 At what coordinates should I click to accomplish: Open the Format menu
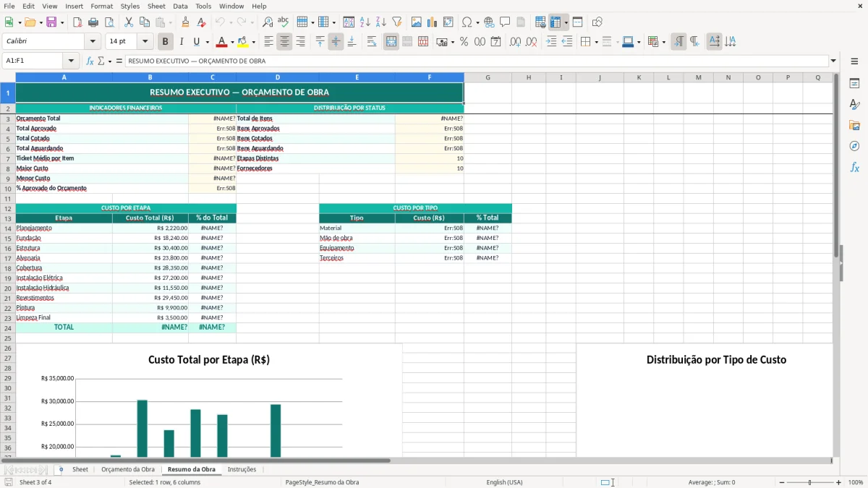[x=101, y=6]
